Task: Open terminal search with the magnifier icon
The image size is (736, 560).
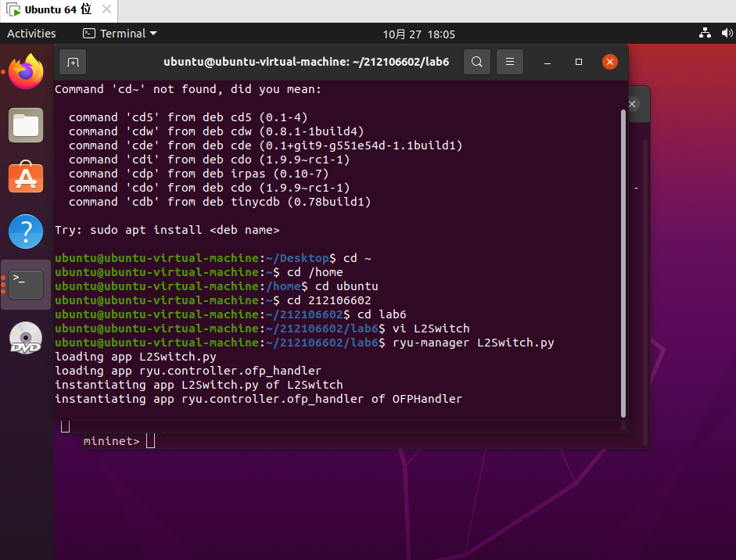Action: 477,62
